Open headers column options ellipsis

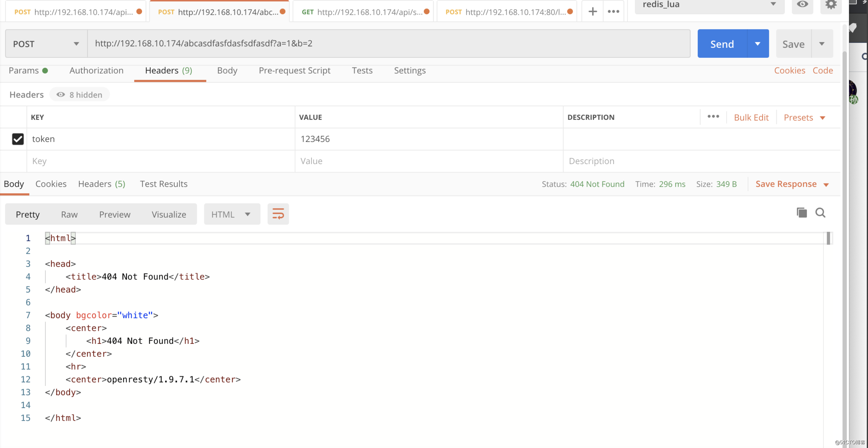click(713, 117)
